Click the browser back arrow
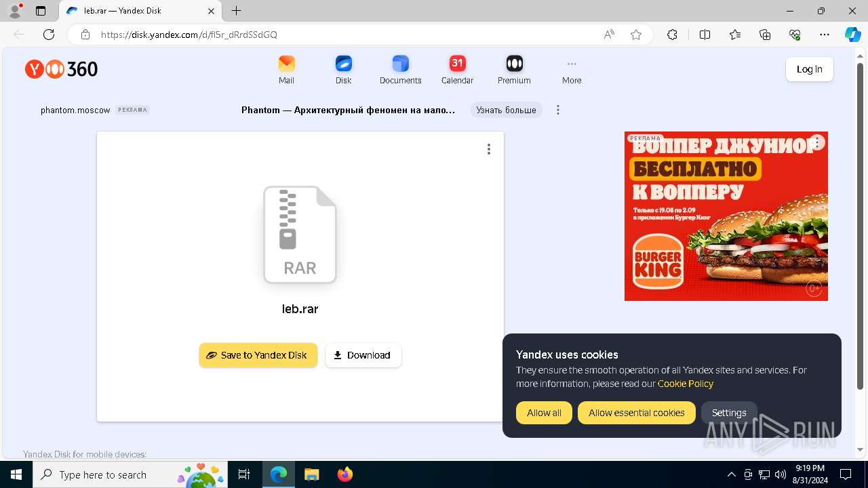The width and height of the screenshot is (868, 488). (x=19, y=35)
